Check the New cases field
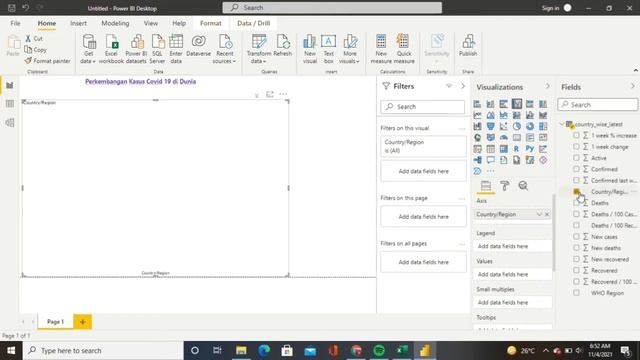The height and width of the screenshot is (360, 640). click(576, 236)
